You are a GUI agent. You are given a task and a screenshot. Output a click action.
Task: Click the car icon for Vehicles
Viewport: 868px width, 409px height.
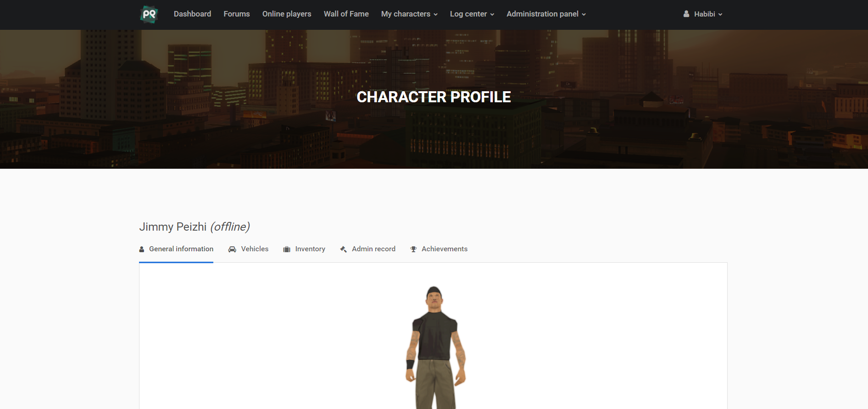pos(232,249)
